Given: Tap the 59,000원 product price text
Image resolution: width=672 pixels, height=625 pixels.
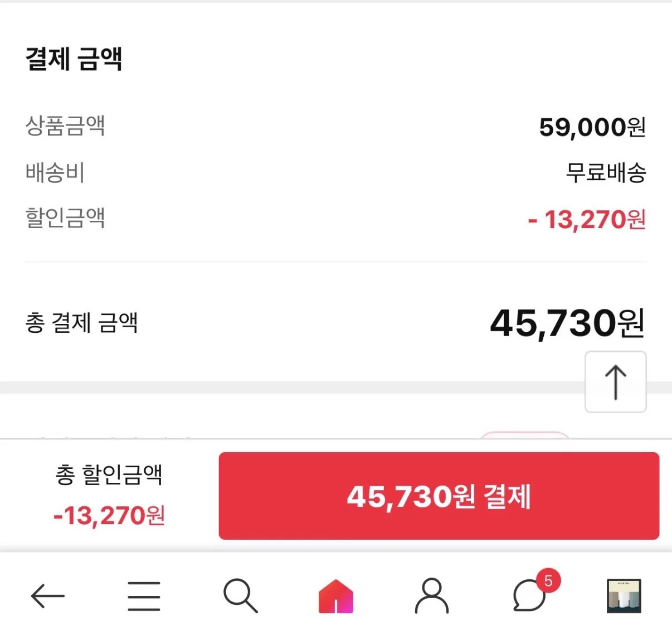Looking at the screenshot, I should [592, 127].
